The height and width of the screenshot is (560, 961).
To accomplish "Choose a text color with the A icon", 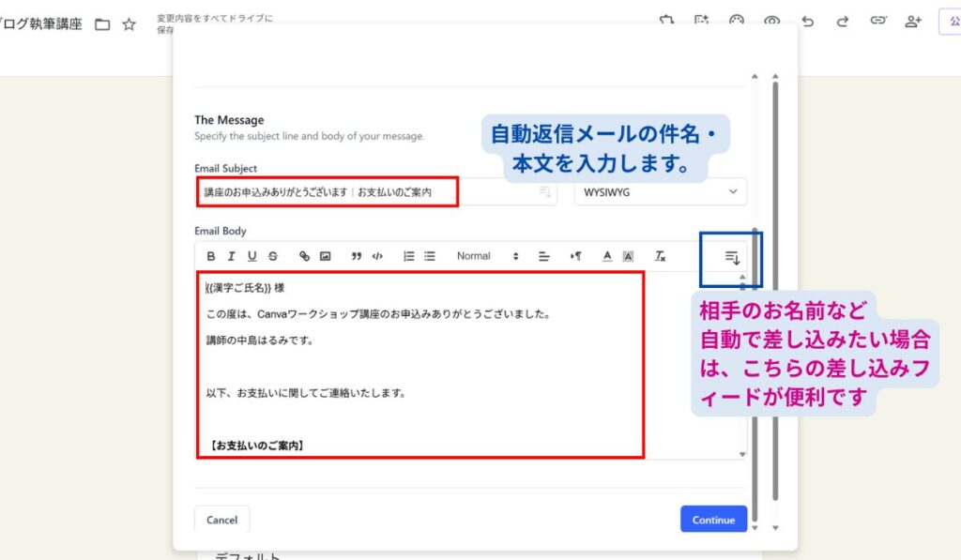I will (x=607, y=256).
